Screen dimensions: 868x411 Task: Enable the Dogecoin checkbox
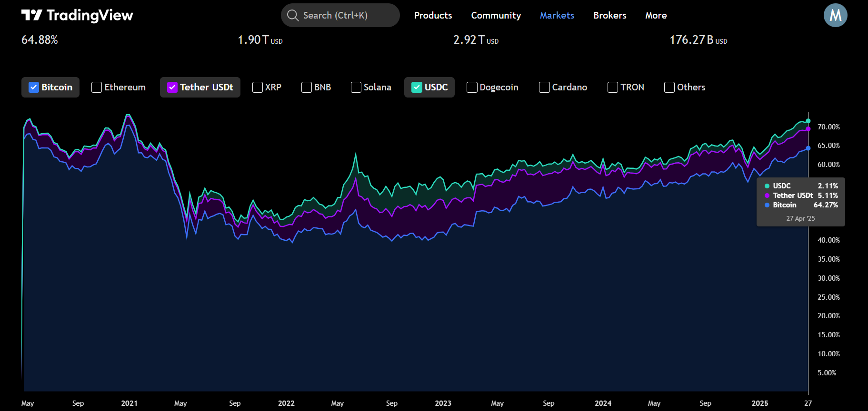point(472,87)
